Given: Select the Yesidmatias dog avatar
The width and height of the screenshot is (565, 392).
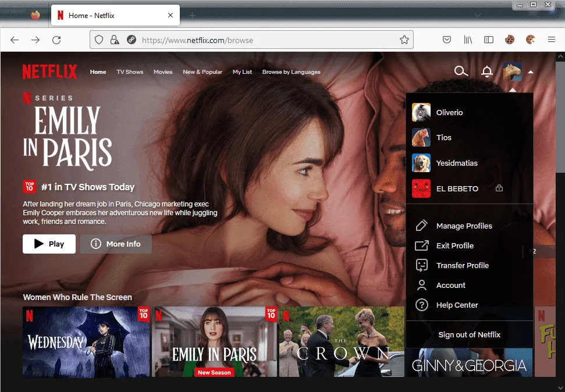Looking at the screenshot, I should [421, 163].
